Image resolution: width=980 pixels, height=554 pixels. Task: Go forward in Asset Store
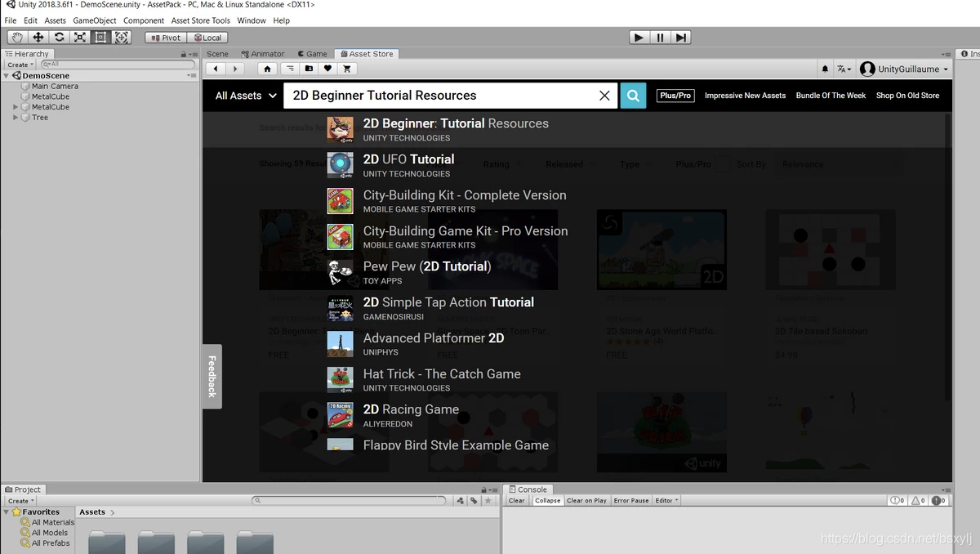point(235,69)
